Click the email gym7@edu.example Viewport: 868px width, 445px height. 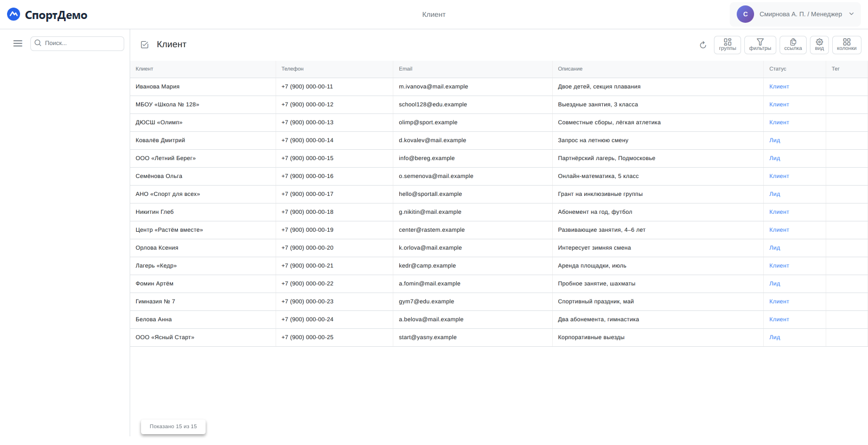tap(426, 302)
